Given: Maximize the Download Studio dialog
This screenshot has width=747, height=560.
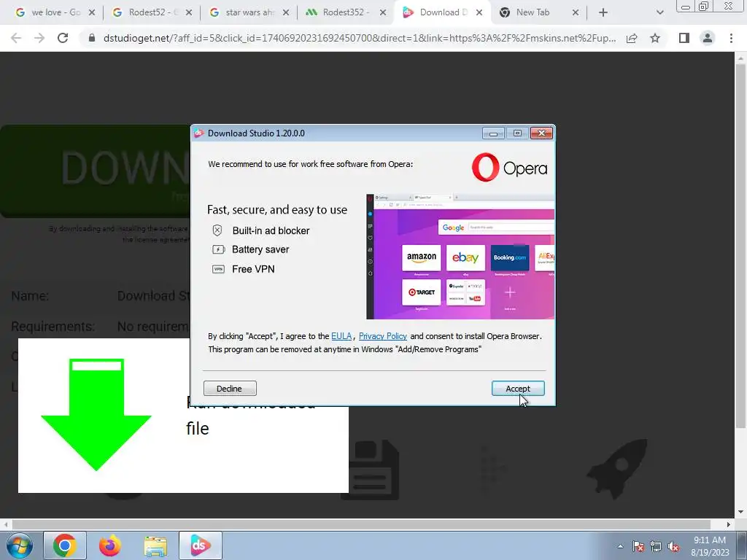Looking at the screenshot, I should tap(517, 133).
